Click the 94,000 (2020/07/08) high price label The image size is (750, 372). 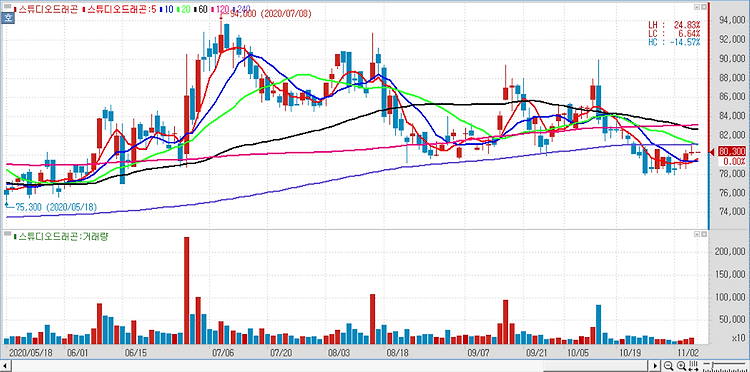click(270, 14)
